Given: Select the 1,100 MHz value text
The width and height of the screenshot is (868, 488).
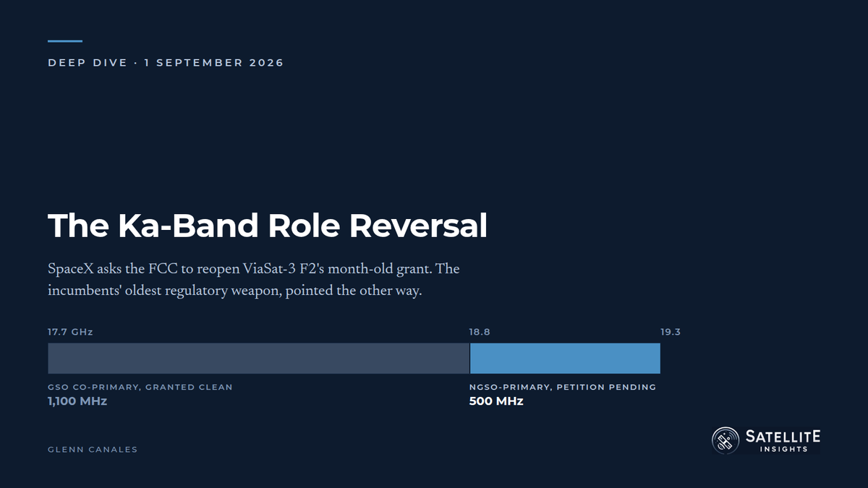Looking at the screenshot, I should [x=77, y=401].
